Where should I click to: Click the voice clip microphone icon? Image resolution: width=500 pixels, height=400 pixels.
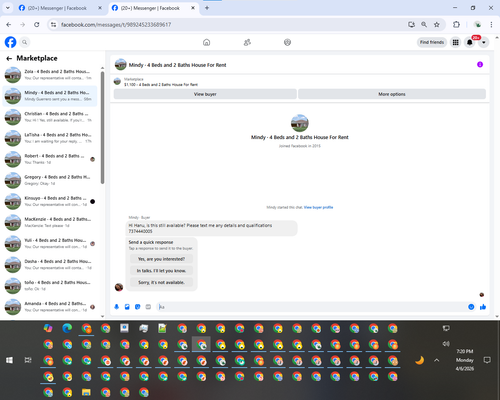click(x=116, y=307)
